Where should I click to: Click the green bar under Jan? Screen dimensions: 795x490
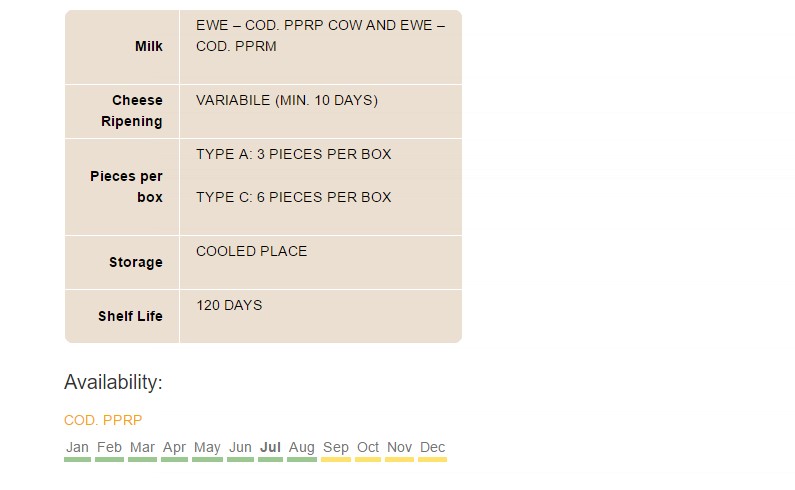pos(78,460)
